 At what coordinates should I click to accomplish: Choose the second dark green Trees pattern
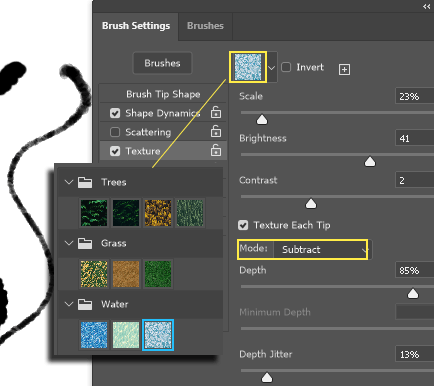point(126,213)
